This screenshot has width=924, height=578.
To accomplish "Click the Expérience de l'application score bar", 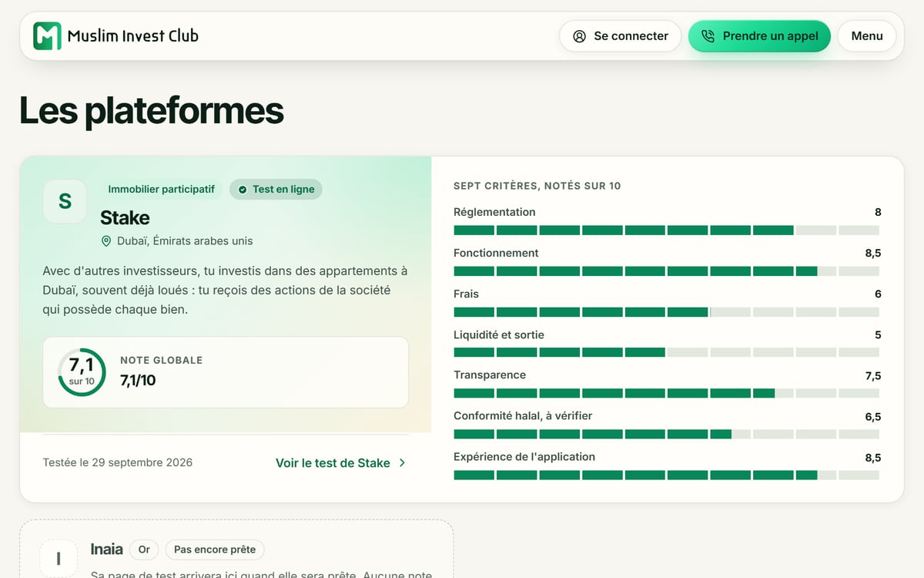I will [x=666, y=475].
